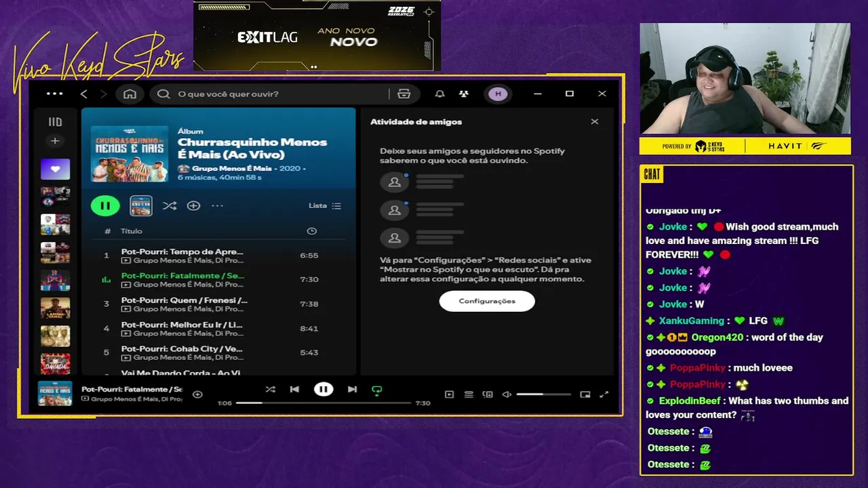The image size is (868, 488).
Task: Seek within the song progress bar
Action: pos(323,403)
